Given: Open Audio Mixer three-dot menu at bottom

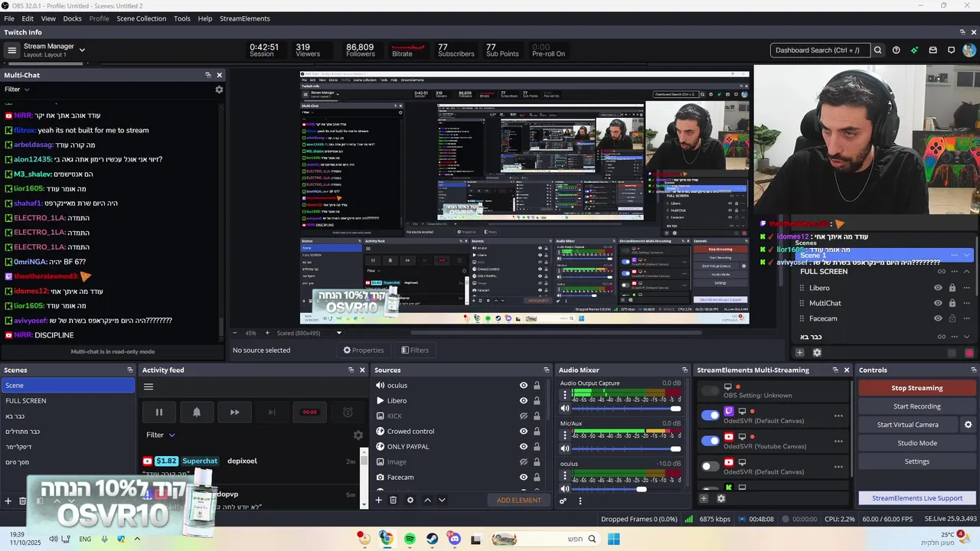Looking at the screenshot, I should pos(580,501).
